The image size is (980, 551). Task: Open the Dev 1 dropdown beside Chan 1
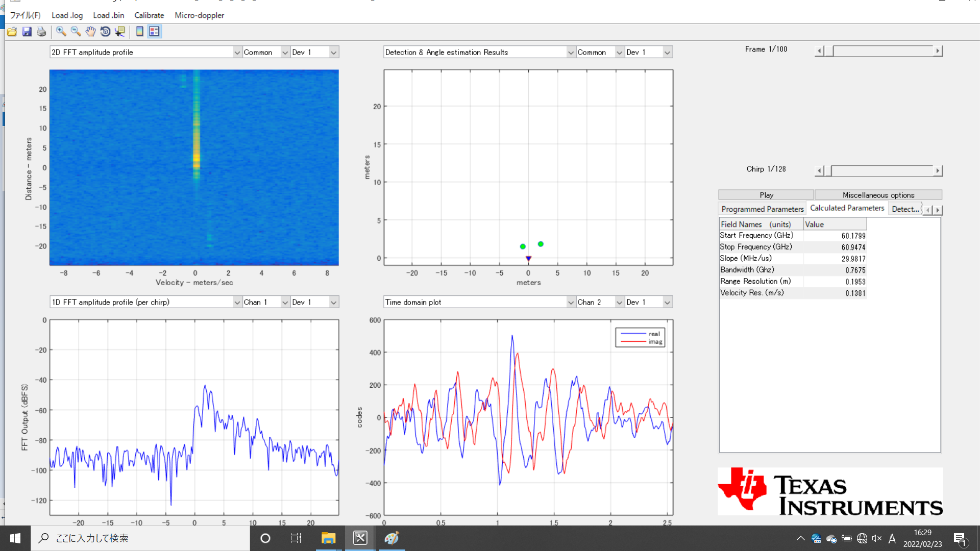[314, 302]
